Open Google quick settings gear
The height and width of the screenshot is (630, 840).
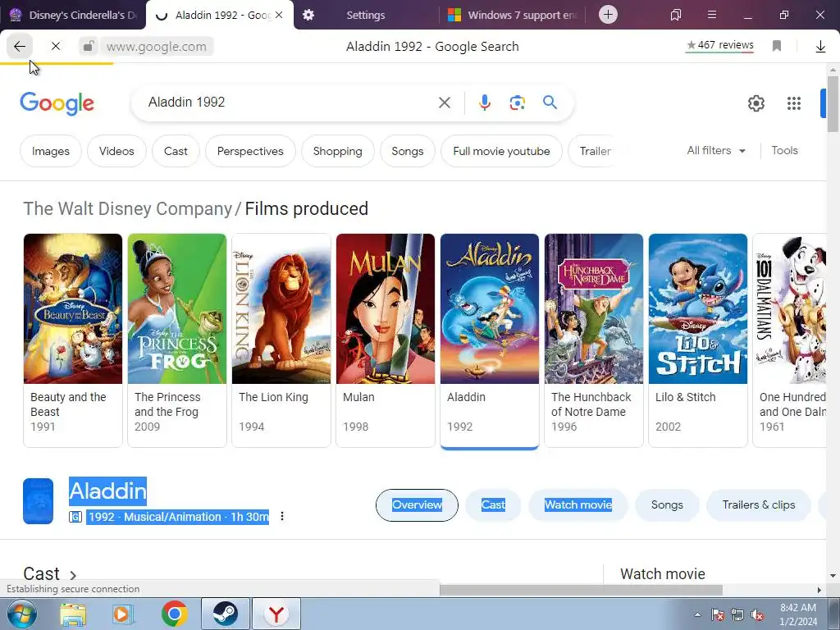756,103
